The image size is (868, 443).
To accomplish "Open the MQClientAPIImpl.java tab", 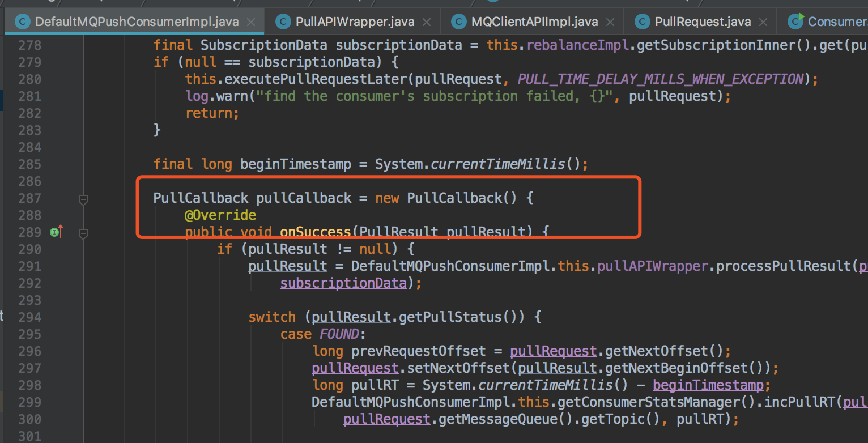I will coord(534,22).
